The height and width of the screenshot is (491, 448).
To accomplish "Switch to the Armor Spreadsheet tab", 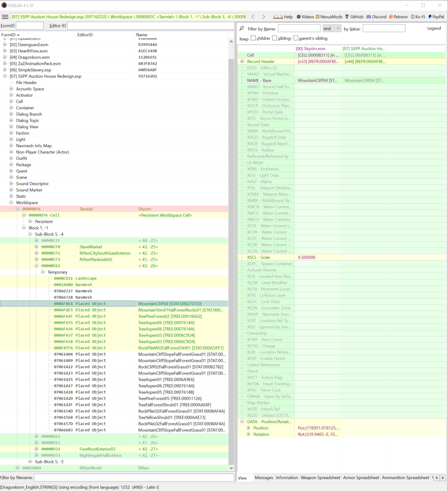I will 361,477.
